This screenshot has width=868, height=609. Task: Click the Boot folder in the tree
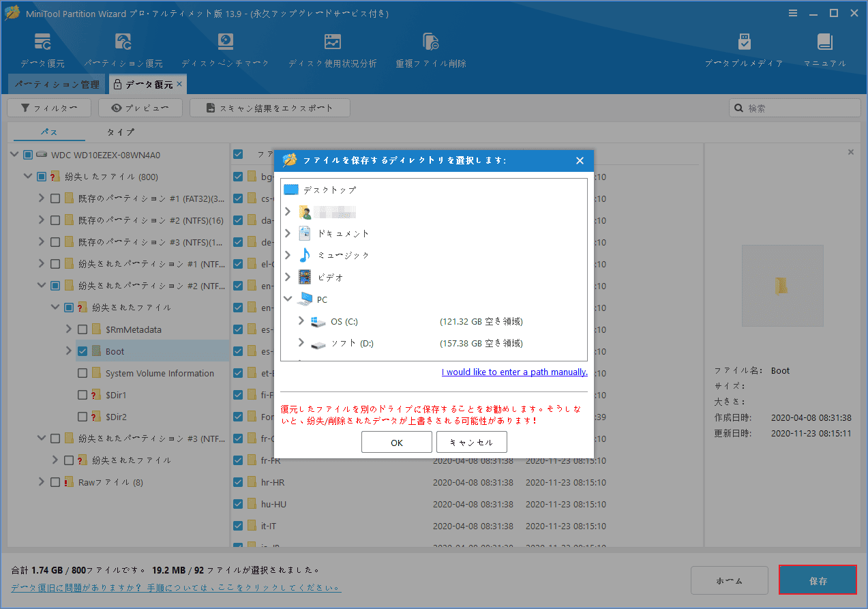115,351
